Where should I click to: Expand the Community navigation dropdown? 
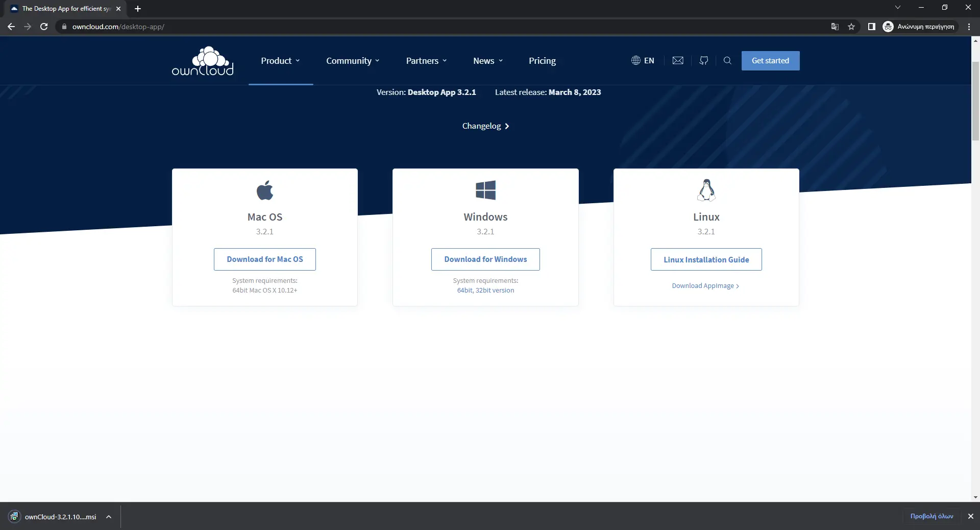point(353,61)
